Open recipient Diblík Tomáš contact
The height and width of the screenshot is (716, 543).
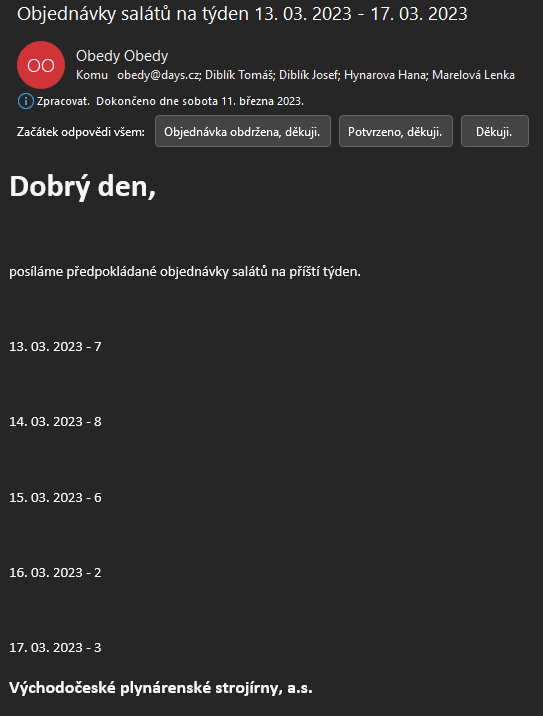[x=239, y=75]
